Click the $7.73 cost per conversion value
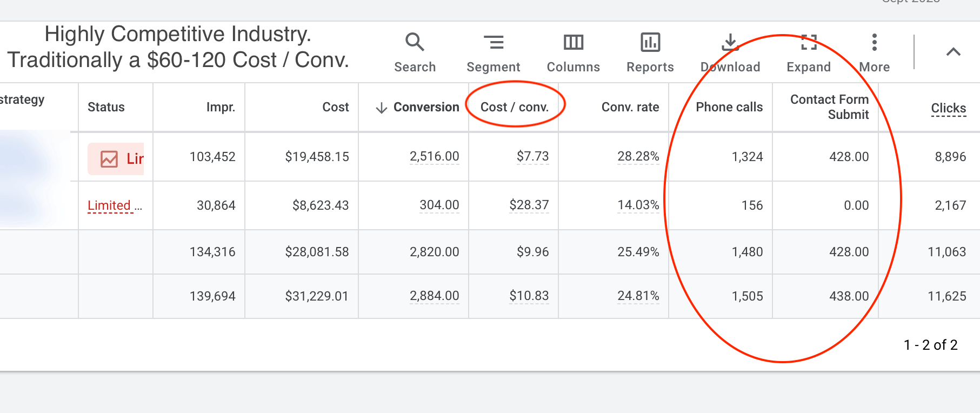980x413 pixels. tap(532, 157)
